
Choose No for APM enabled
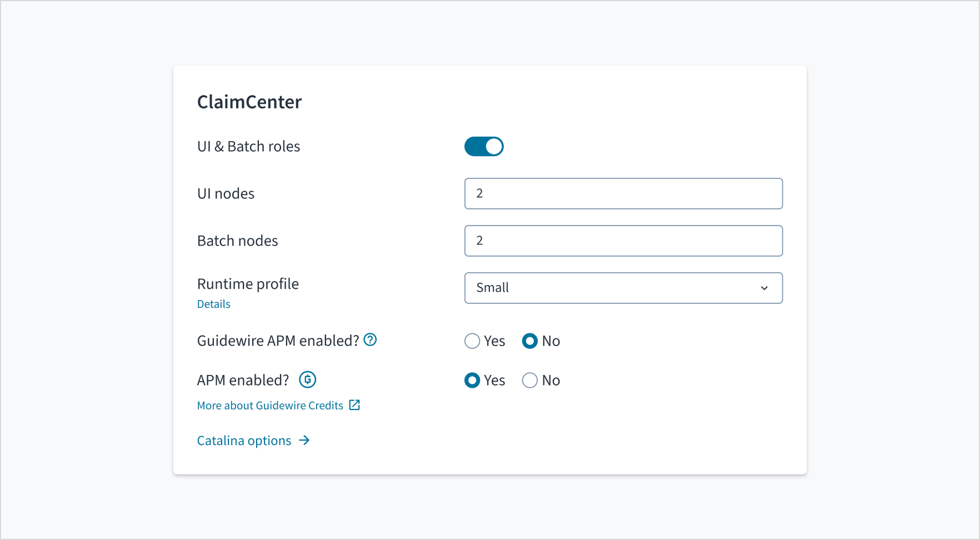pyautogui.click(x=530, y=381)
